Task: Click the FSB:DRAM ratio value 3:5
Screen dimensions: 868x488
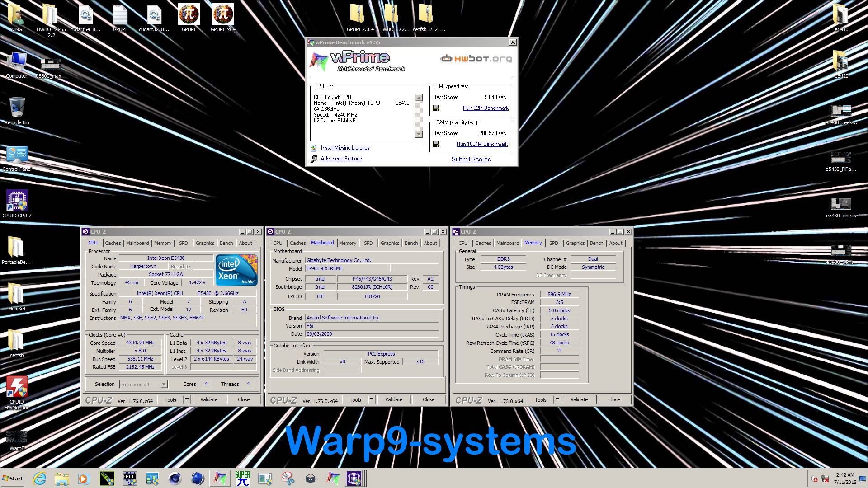Action: (559, 302)
